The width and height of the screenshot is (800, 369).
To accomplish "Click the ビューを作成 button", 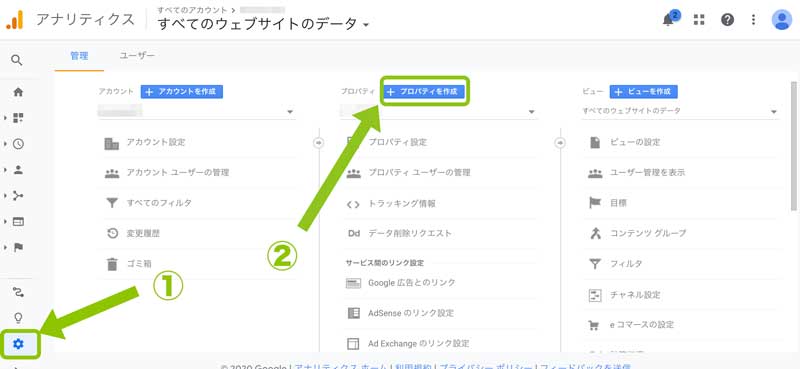I will [x=643, y=92].
